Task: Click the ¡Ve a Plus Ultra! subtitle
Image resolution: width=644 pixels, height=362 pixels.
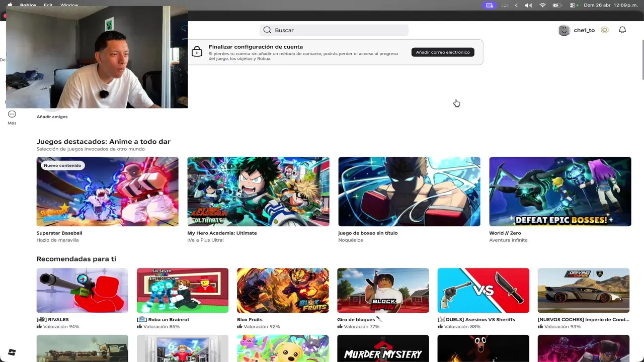Action: (205, 240)
